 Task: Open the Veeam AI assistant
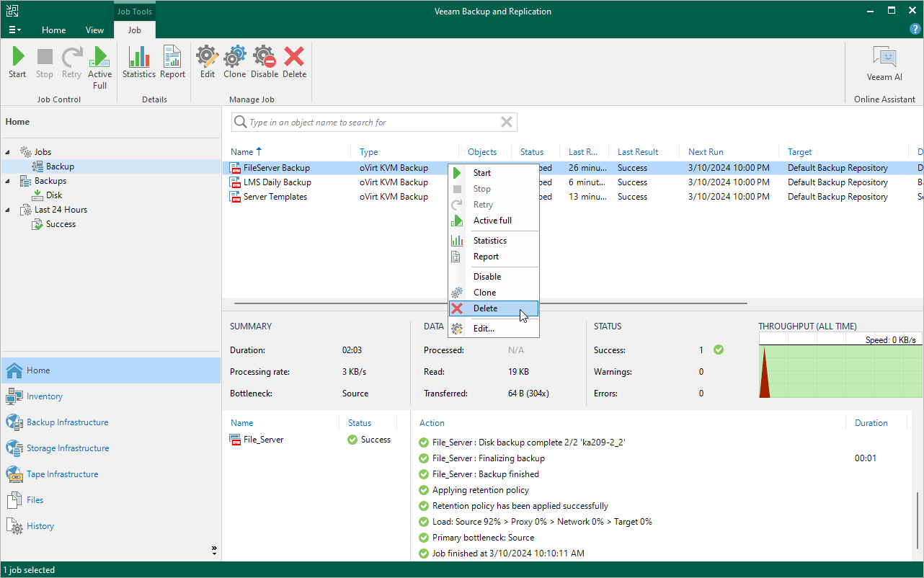[x=884, y=63]
